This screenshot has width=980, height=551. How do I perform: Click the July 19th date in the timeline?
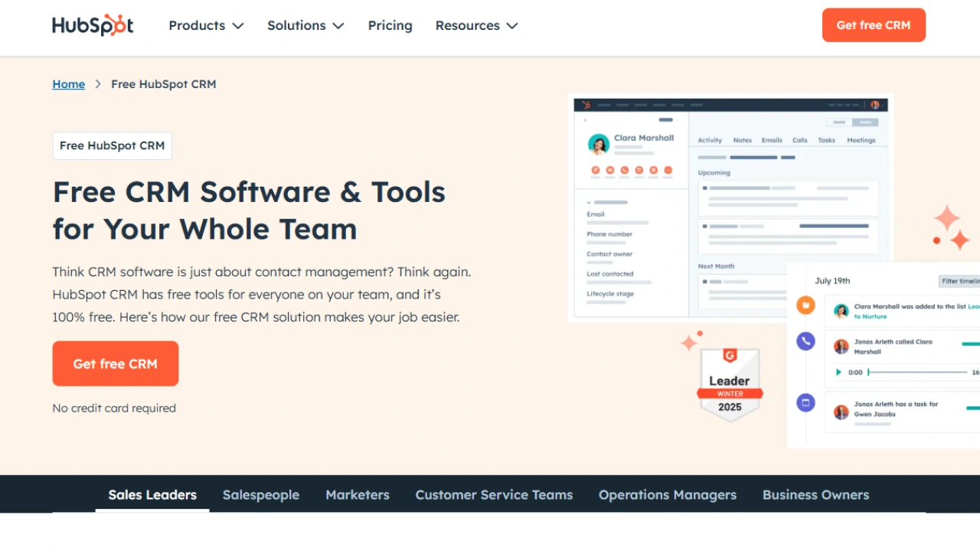coord(832,281)
